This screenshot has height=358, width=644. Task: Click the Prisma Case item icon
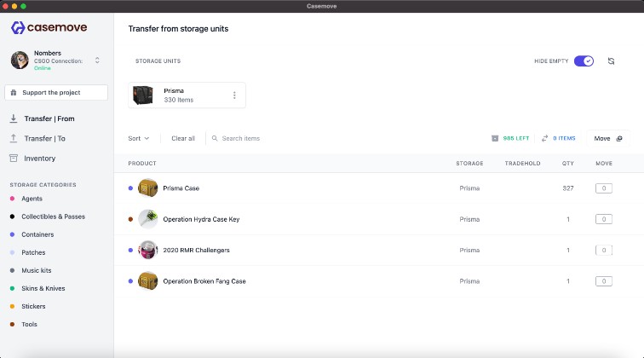click(148, 188)
